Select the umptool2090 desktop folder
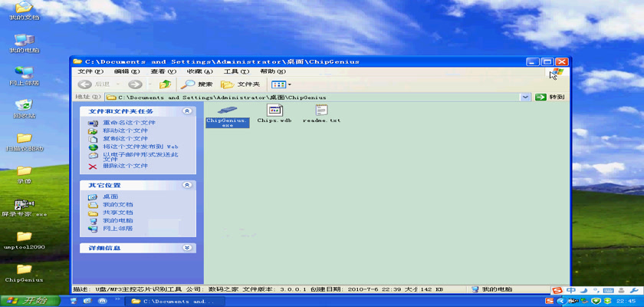Image resolution: width=644 pixels, height=307 pixels. coord(25,240)
